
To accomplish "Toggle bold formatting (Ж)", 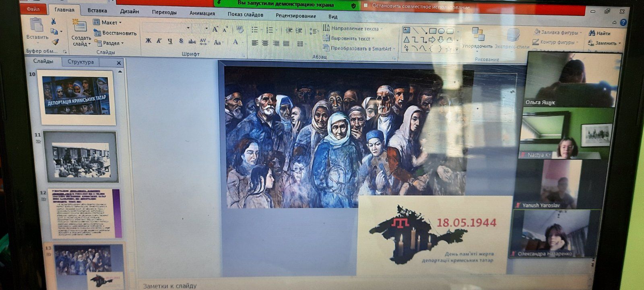I will click(148, 41).
